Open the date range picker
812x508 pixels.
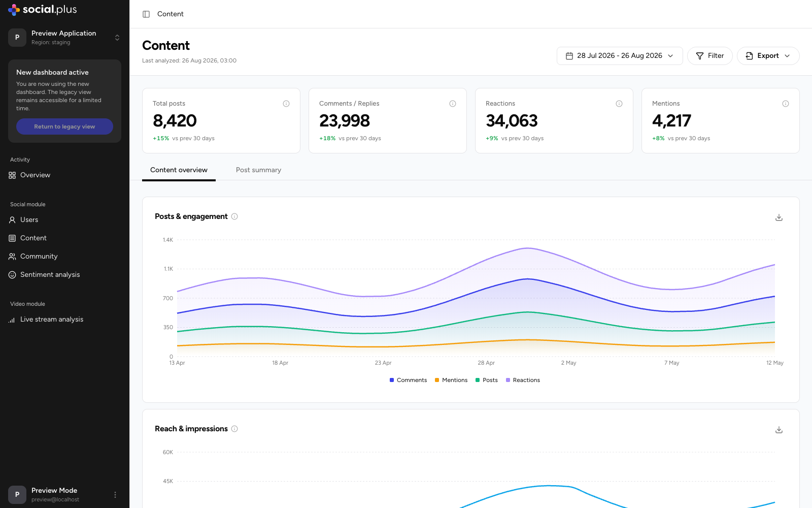pos(620,56)
